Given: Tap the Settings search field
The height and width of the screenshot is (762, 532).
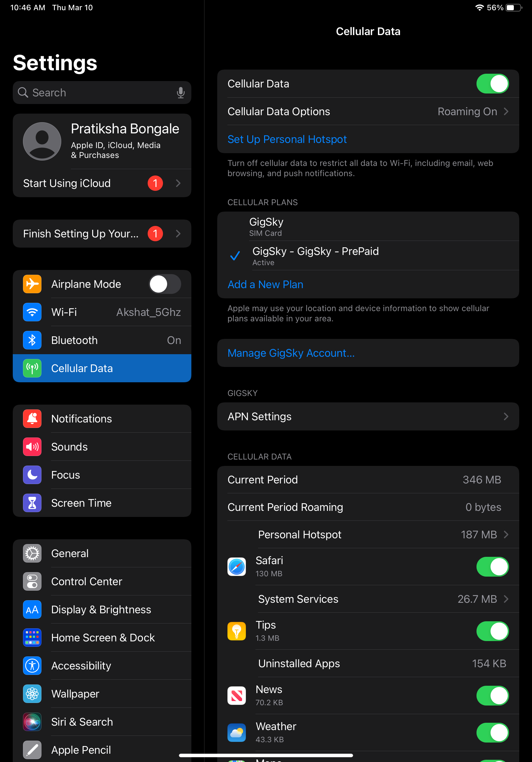Looking at the screenshot, I should [x=102, y=93].
